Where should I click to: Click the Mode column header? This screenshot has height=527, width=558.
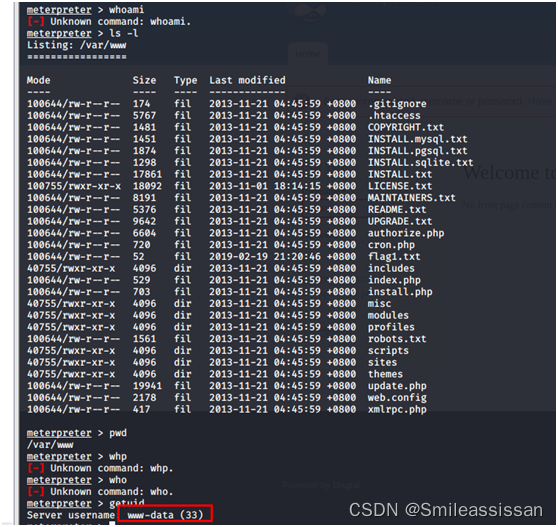tap(38, 80)
